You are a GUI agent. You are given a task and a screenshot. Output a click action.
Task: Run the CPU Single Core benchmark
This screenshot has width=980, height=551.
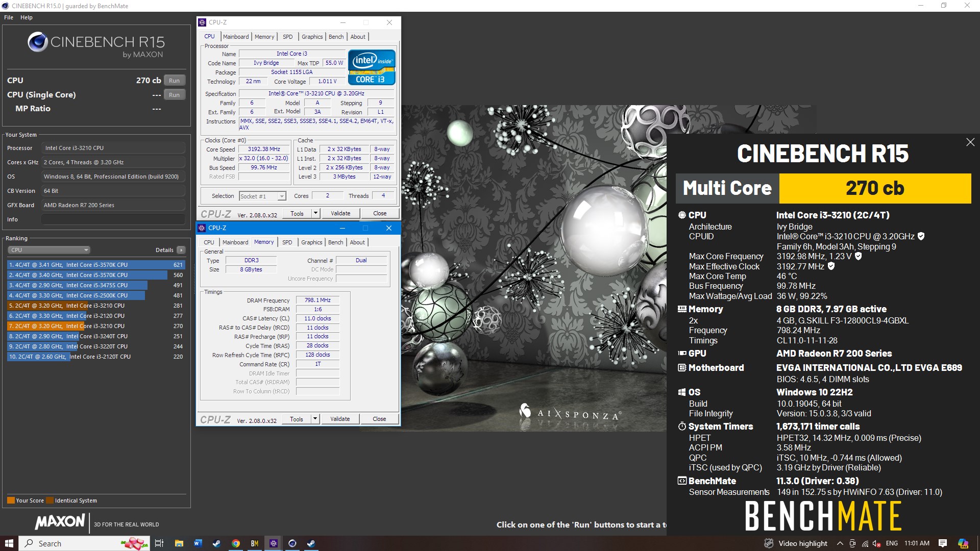coord(175,95)
